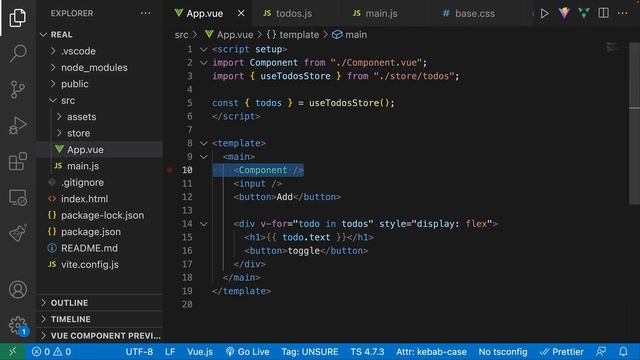Fold the main element on line 9

(x=203, y=157)
